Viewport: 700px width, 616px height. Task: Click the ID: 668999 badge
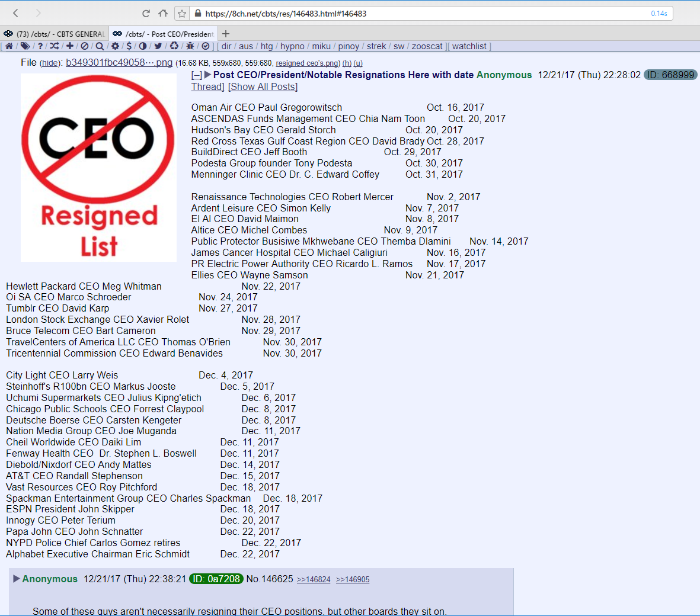pyautogui.click(x=670, y=75)
